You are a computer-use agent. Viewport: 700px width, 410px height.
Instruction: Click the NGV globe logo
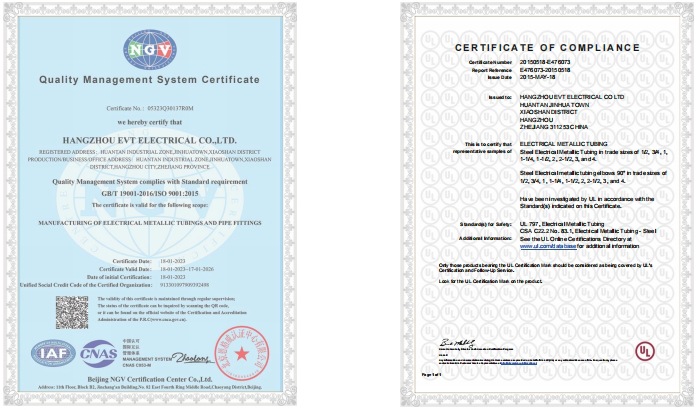(150, 49)
